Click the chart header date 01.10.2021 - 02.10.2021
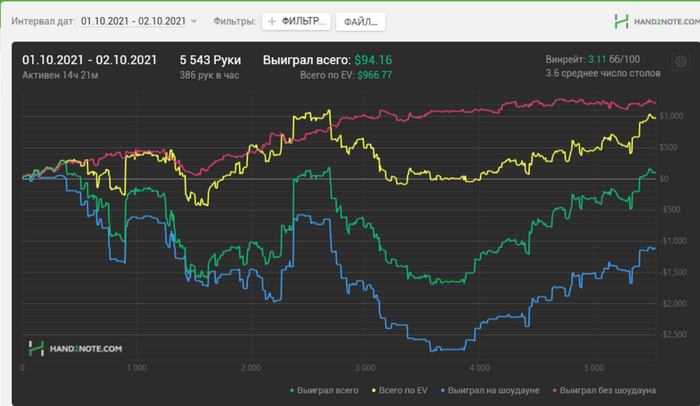 click(x=90, y=60)
